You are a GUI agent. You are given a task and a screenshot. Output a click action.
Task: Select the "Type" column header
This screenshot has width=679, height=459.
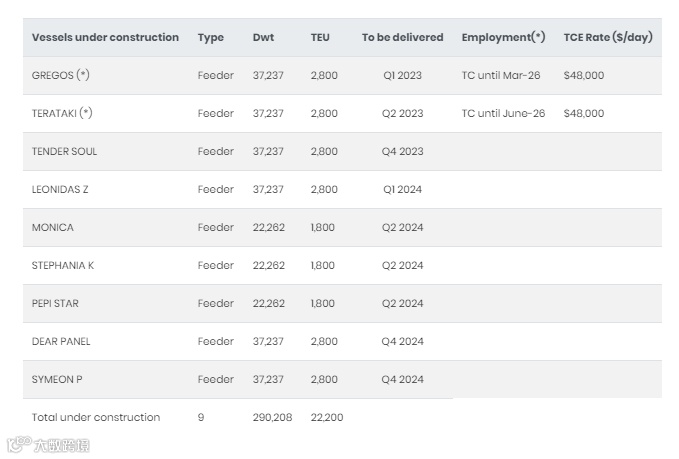[211, 38]
